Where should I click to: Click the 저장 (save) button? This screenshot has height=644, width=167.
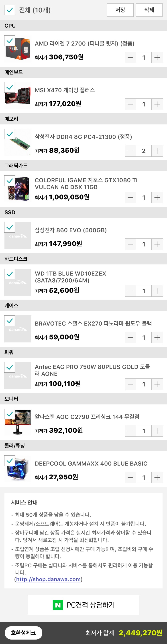point(120,10)
